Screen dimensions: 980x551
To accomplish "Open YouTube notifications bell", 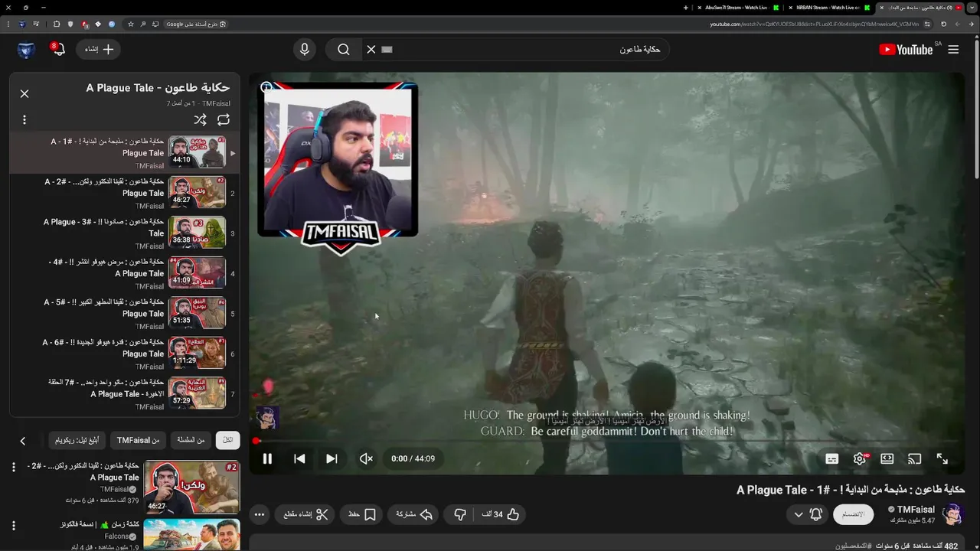I will click(x=58, y=49).
